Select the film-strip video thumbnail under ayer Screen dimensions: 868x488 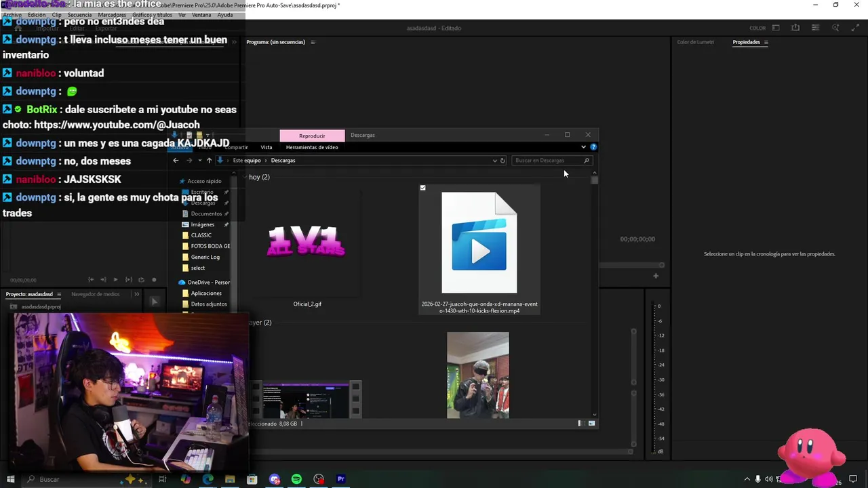pyautogui.click(x=307, y=400)
